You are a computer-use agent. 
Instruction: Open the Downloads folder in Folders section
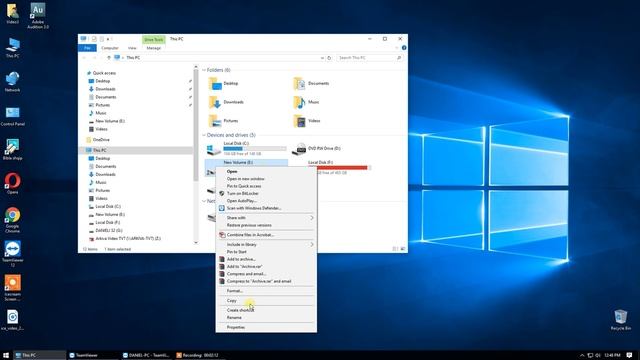point(226,102)
